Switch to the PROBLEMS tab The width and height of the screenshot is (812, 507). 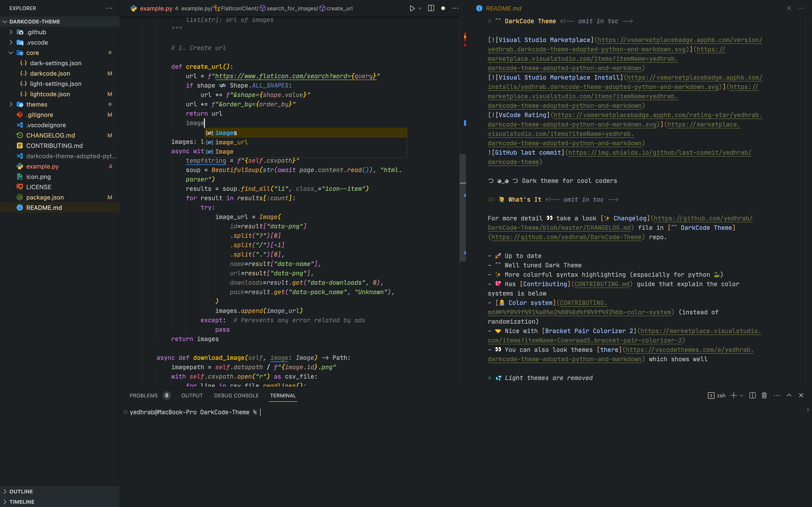144,395
